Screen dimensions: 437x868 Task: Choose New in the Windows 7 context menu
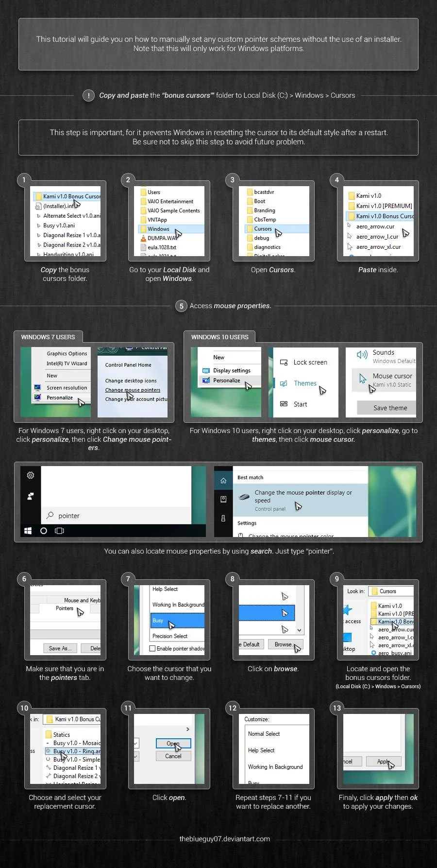(x=52, y=376)
